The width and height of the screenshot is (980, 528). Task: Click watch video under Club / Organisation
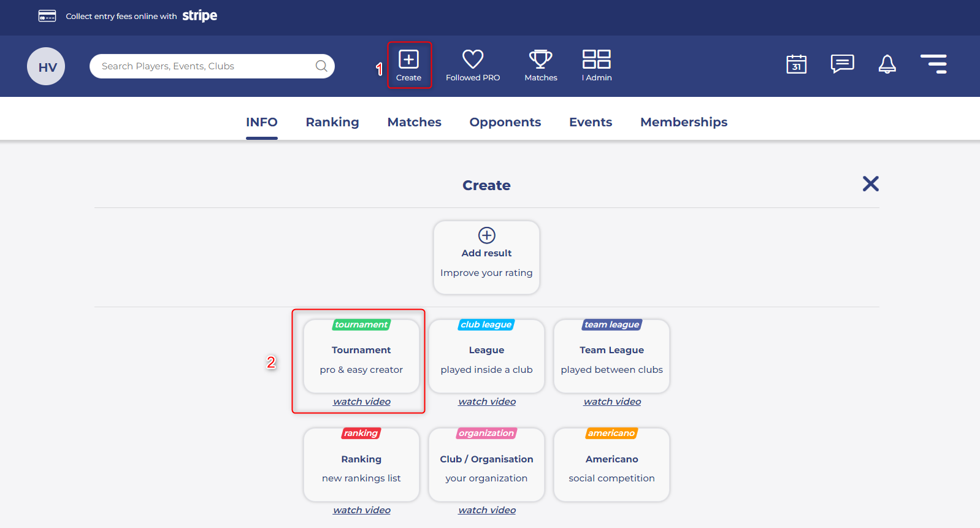(x=487, y=510)
